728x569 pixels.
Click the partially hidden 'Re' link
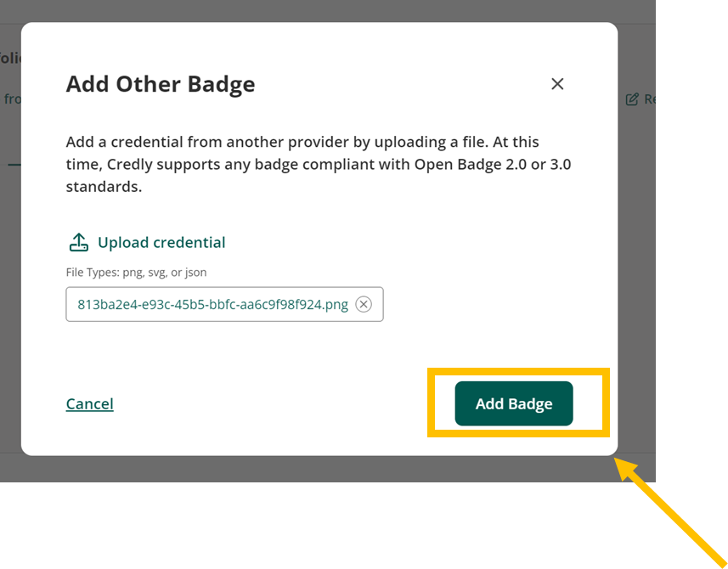click(650, 99)
